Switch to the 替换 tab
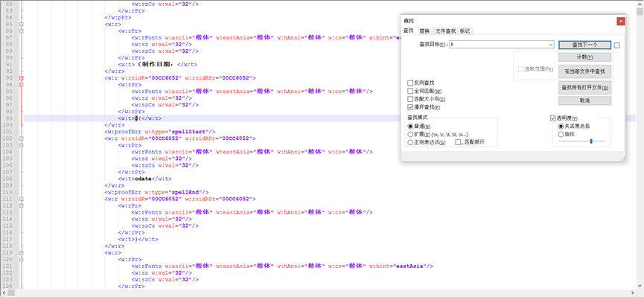 coord(424,31)
